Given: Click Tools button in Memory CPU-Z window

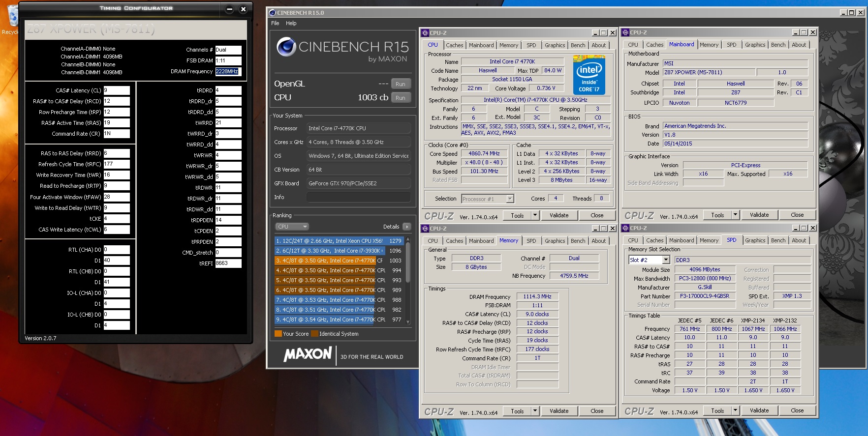Looking at the screenshot, I should [x=517, y=411].
